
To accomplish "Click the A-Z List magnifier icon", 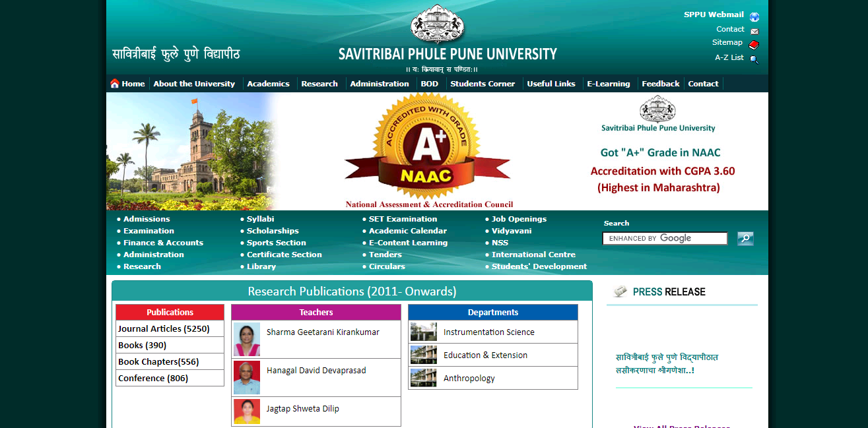I will tap(754, 59).
